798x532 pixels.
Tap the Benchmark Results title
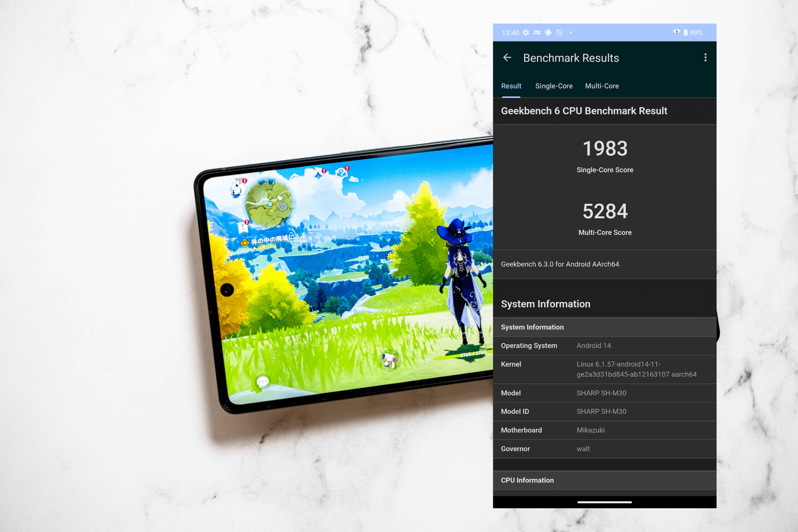coord(571,58)
